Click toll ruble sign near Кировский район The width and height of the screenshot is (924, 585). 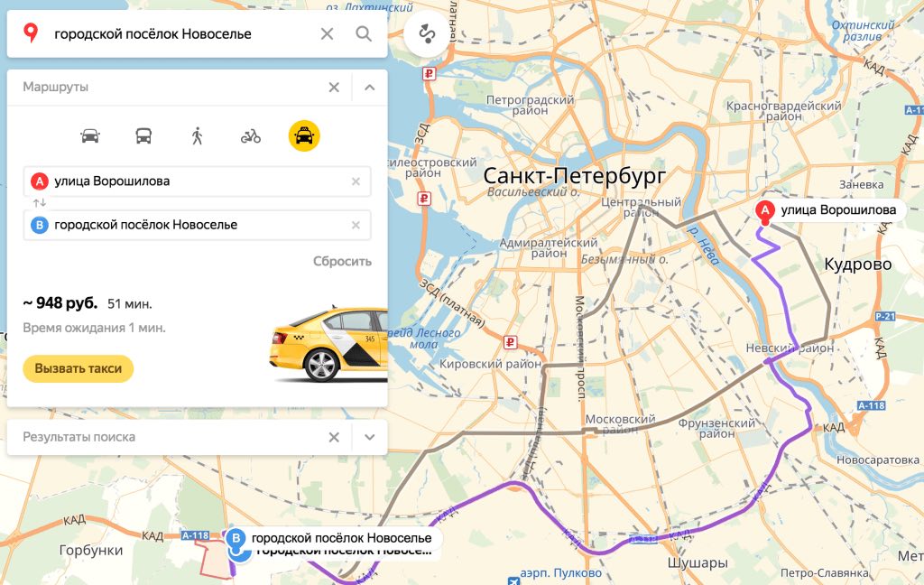coord(511,341)
